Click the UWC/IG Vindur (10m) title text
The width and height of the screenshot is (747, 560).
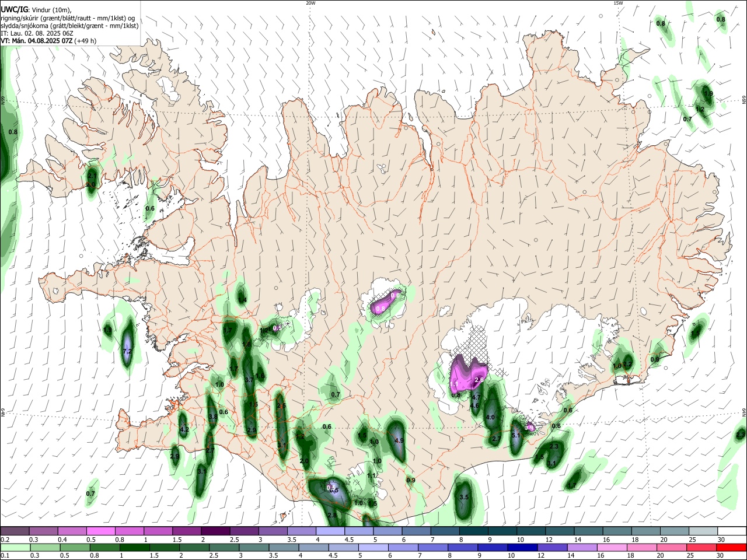pos(36,9)
